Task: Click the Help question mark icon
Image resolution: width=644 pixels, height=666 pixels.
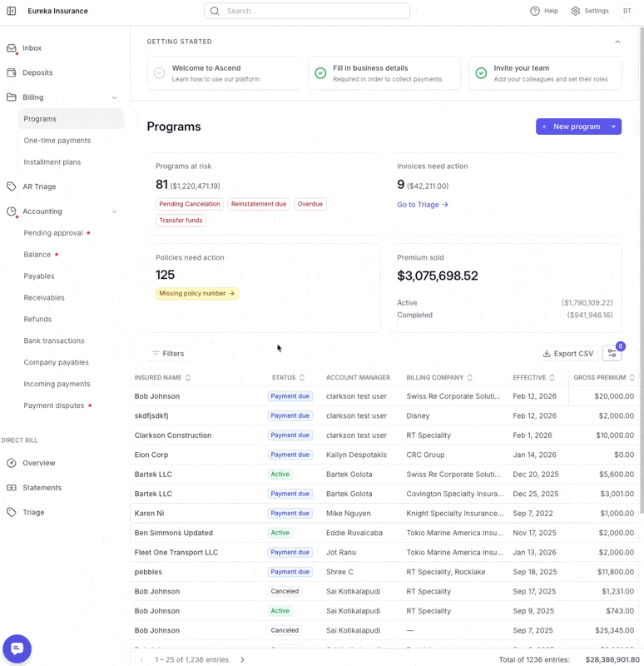Action: pyautogui.click(x=535, y=11)
